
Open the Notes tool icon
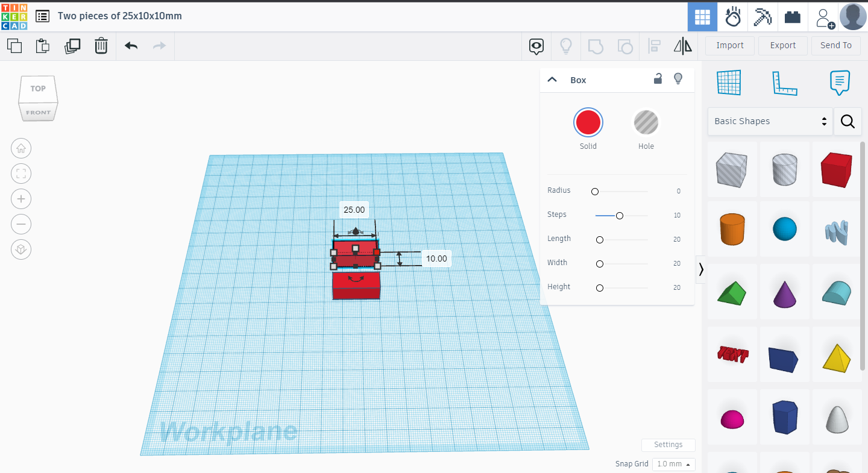(840, 83)
